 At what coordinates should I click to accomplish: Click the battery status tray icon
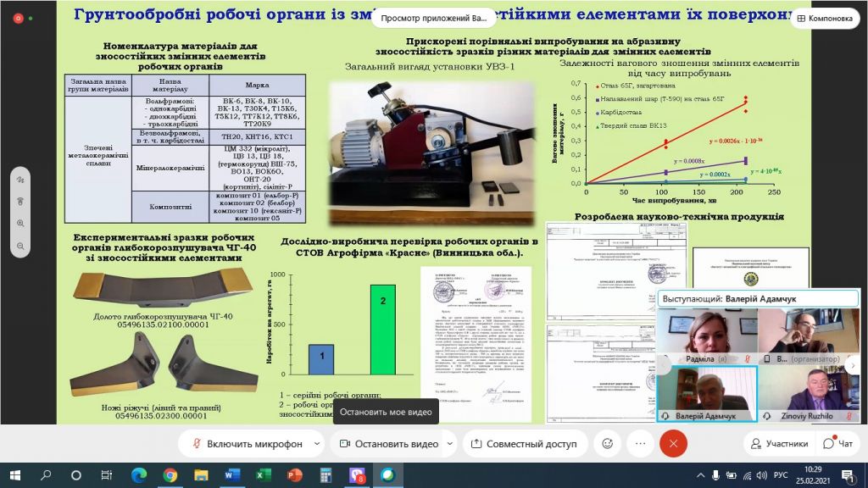pyautogui.click(x=732, y=475)
